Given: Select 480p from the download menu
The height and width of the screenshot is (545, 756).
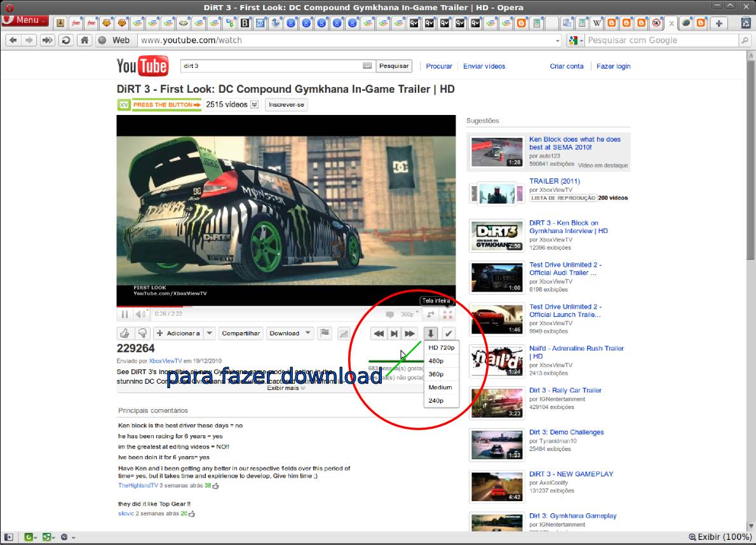Looking at the screenshot, I should tap(441, 361).
